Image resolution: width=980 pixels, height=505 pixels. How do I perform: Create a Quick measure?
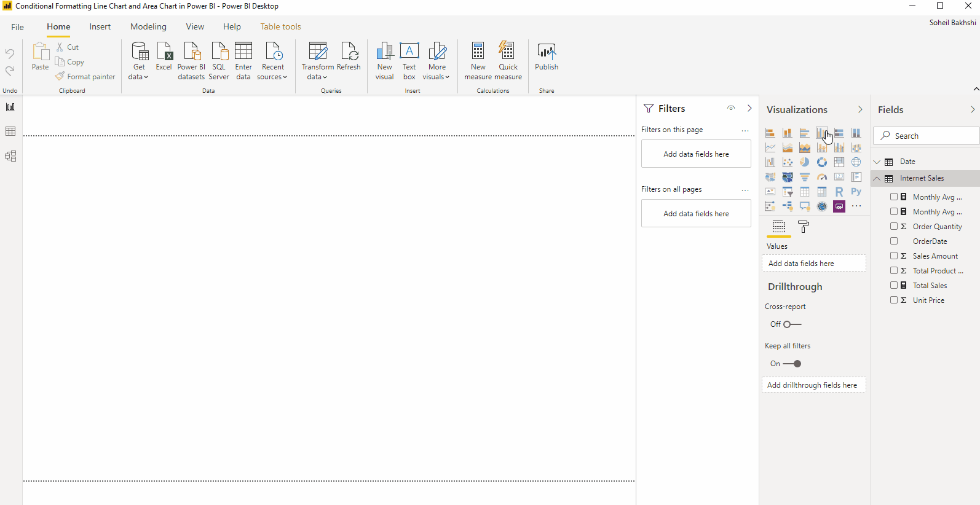508,61
